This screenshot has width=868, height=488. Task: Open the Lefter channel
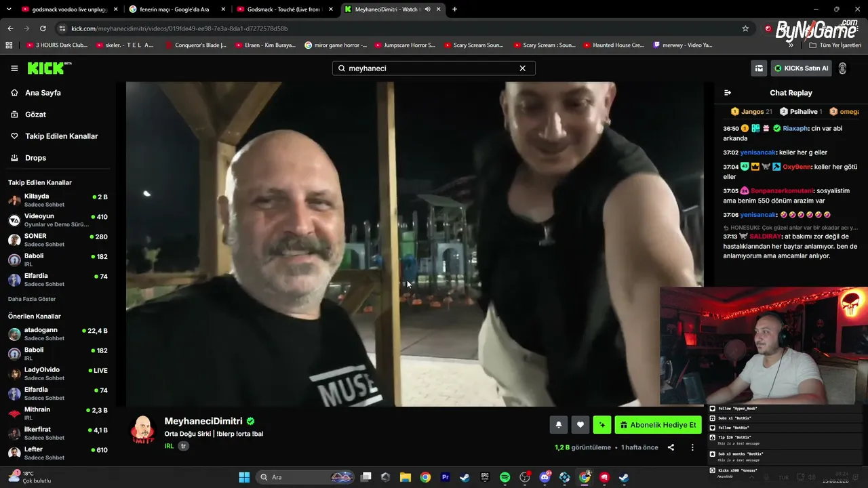(58, 453)
